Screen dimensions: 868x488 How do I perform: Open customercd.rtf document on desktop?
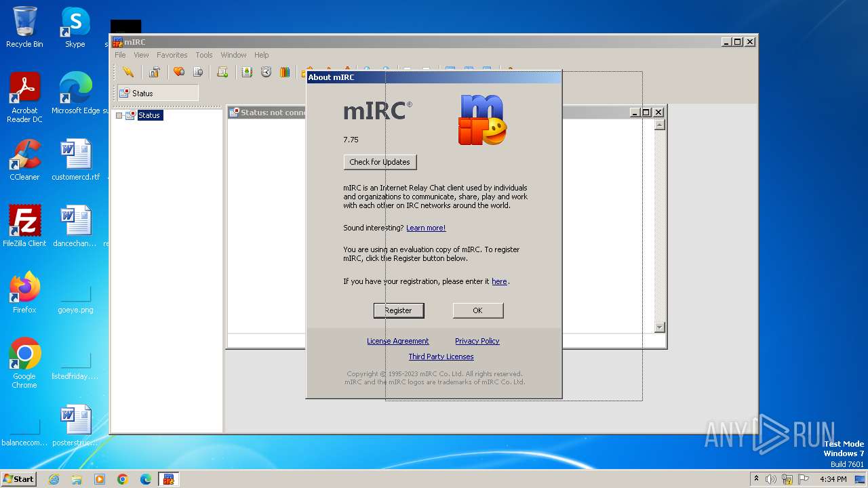[75, 160]
